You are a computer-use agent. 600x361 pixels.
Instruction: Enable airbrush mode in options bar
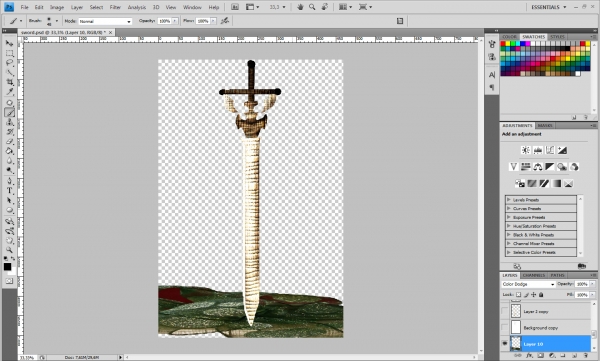click(225, 21)
